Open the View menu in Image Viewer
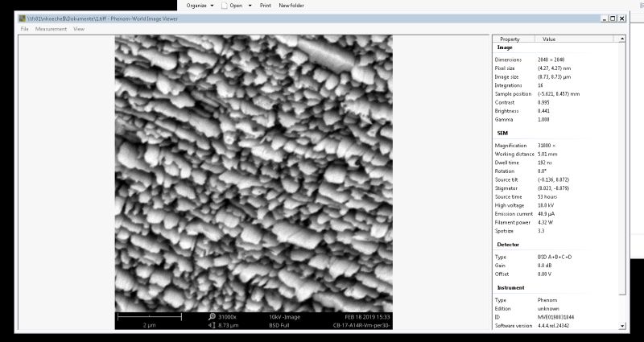 click(79, 29)
